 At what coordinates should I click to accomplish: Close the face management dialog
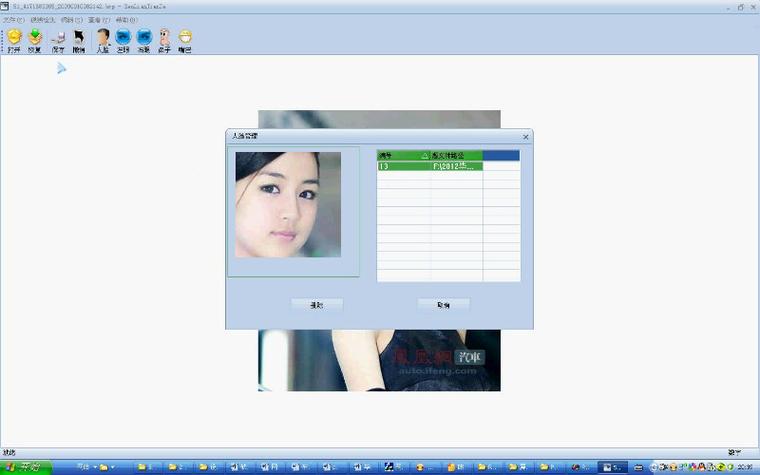click(526, 137)
